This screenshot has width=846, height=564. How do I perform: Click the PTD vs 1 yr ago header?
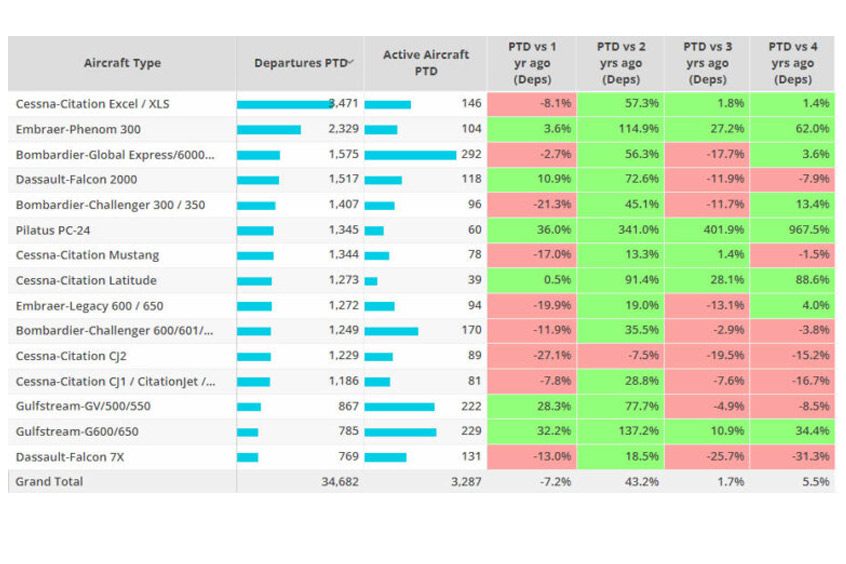(532, 63)
